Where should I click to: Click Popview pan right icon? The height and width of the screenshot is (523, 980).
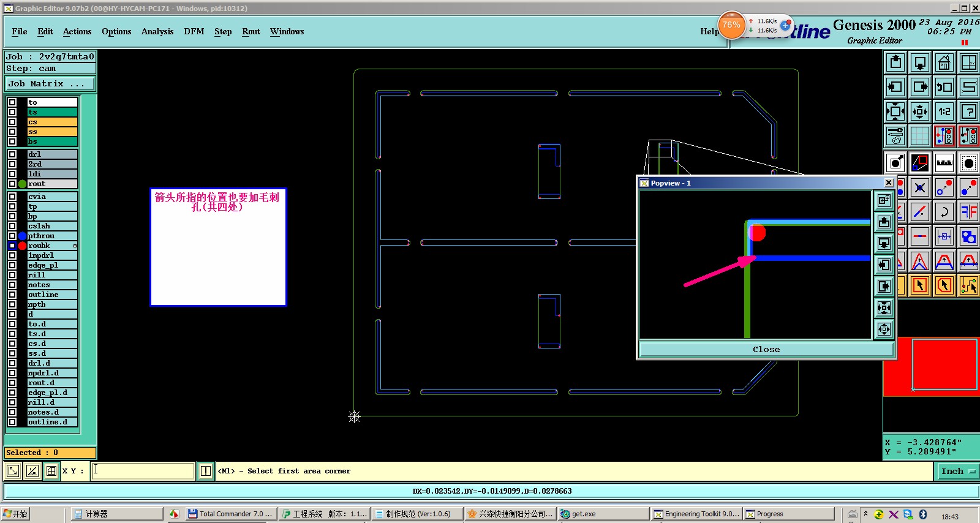click(884, 286)
